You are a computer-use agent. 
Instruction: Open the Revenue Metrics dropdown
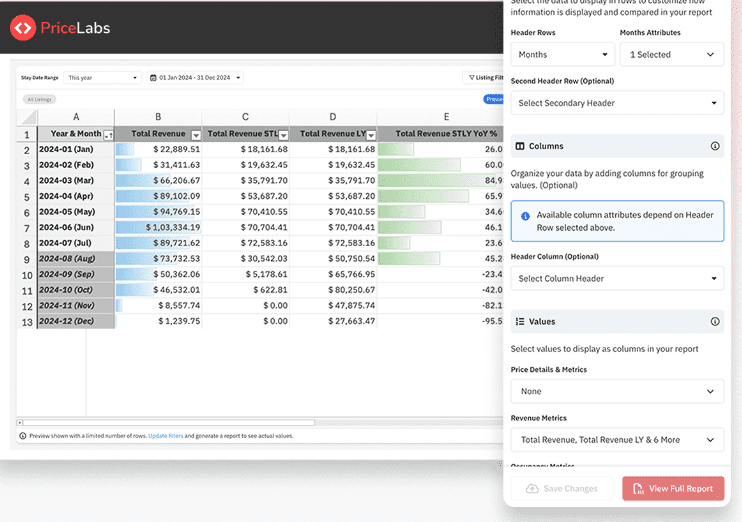tap(617, 440)
